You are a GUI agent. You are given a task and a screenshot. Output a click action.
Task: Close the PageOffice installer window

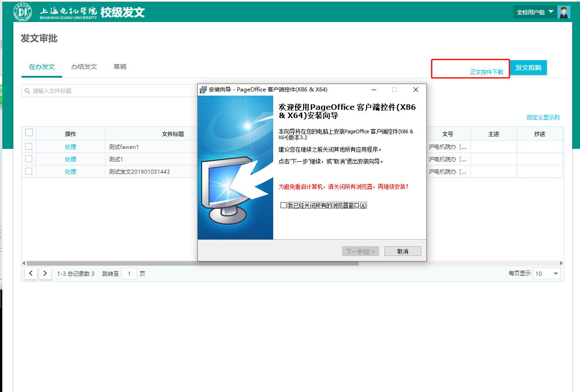pos(415,90)
